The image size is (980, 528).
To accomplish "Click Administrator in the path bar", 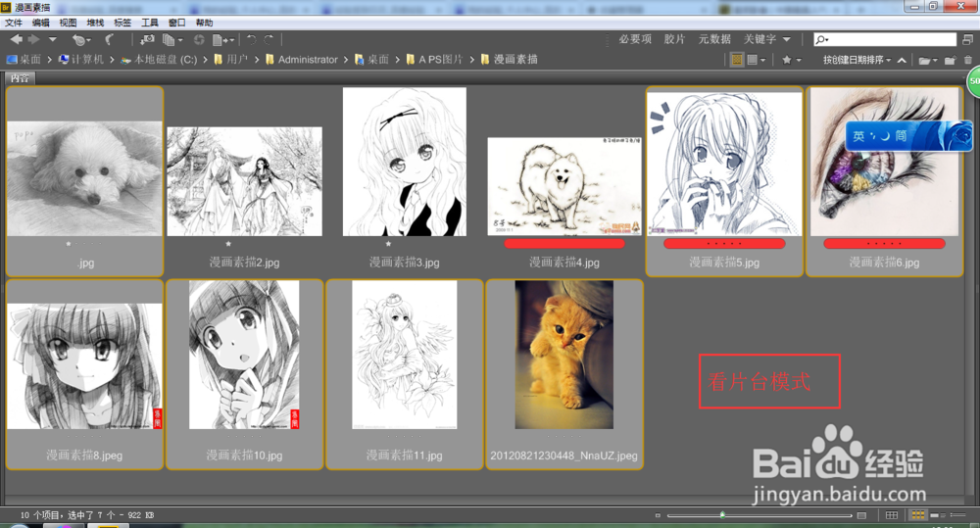I will pyautogui.click(x=301, y=60).
